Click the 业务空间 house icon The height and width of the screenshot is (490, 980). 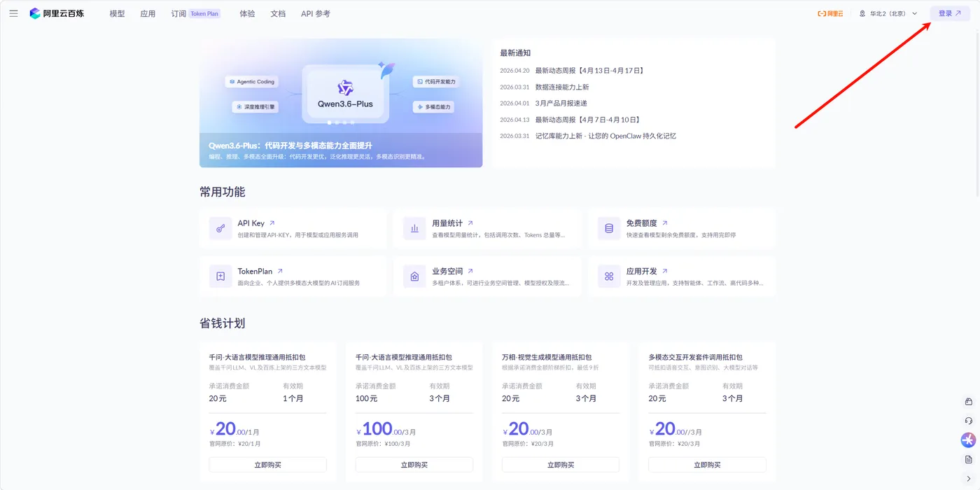414,276
